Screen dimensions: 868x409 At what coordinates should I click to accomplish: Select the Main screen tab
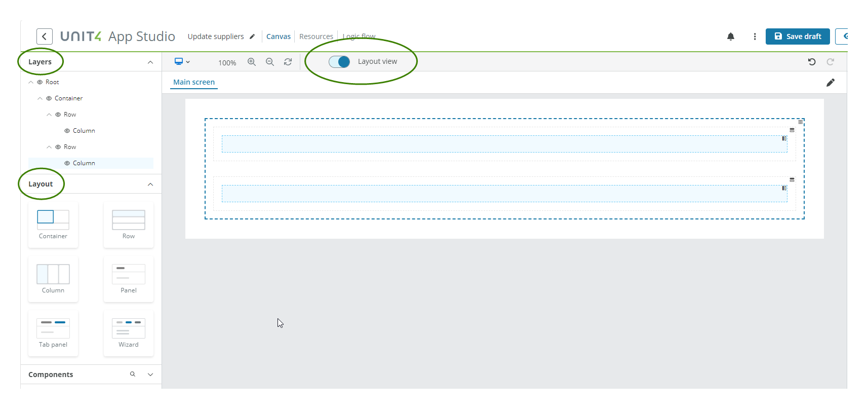194,82
